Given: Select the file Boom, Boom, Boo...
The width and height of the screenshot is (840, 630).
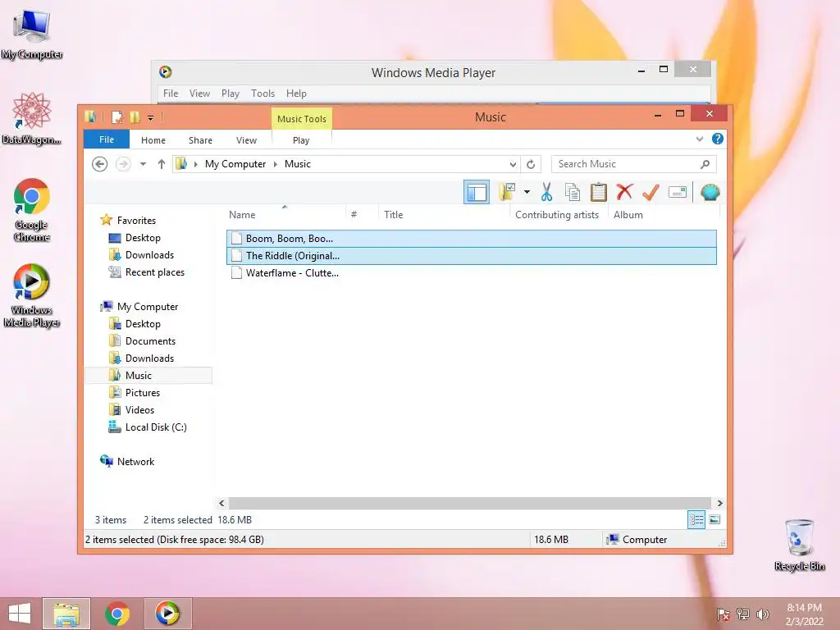Looking at the screenshot, I should (x=472, y=239).
